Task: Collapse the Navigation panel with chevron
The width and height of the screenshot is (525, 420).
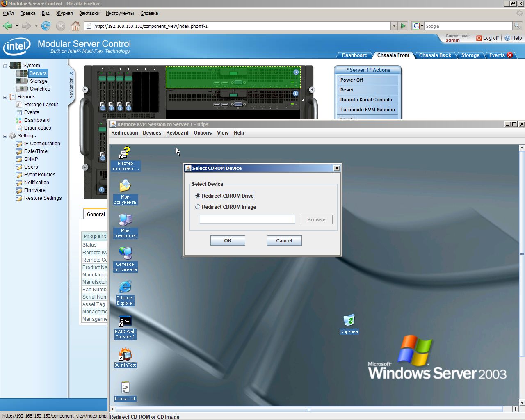Action: pos(71,73)
